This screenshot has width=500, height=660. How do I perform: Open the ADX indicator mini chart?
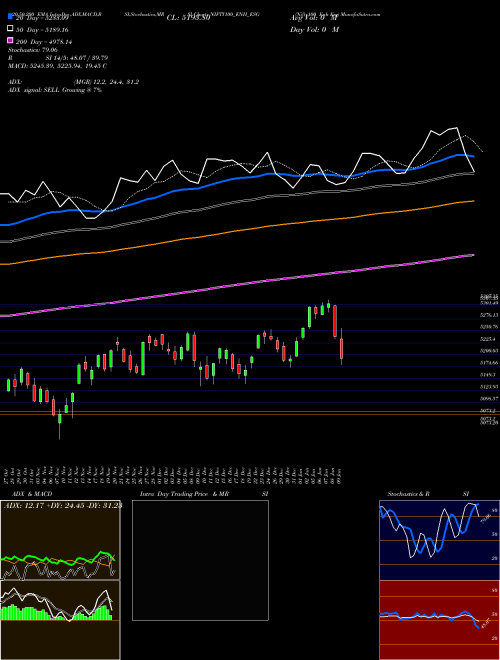pos(60,540)
